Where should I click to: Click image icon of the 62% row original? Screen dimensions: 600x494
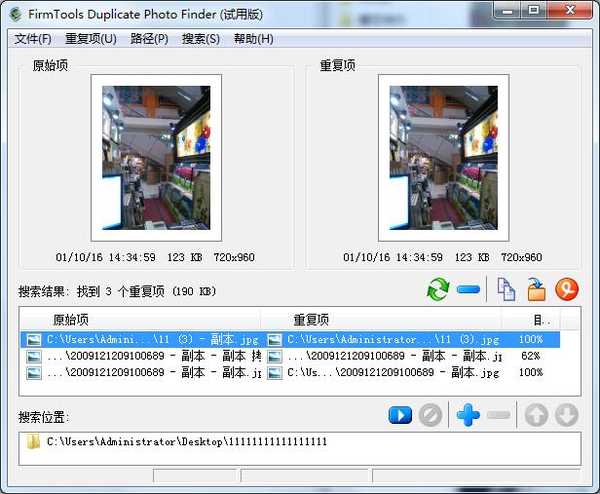tap(34, 357)
